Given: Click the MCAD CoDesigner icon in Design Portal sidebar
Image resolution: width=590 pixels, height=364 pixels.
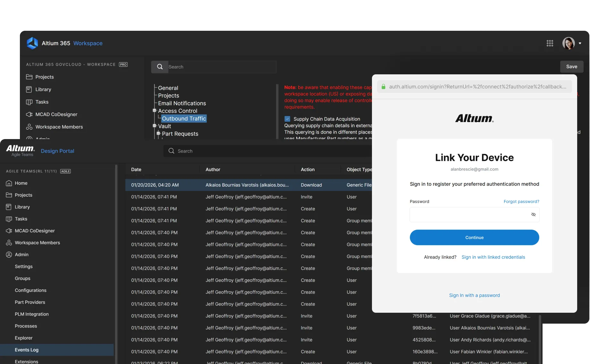Looking at the screenshot, I should (9, 231).
